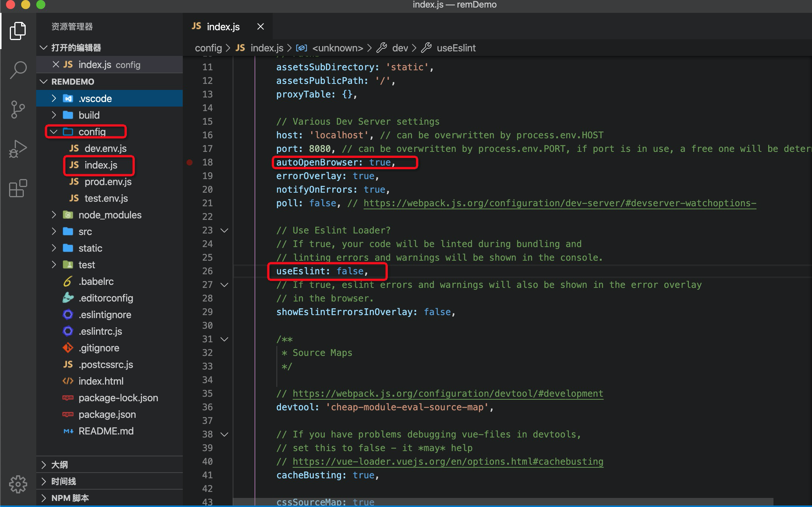Expand the 时间线 timeline panel
This screenshot has height=507, width=812.
tap(110, 481)
